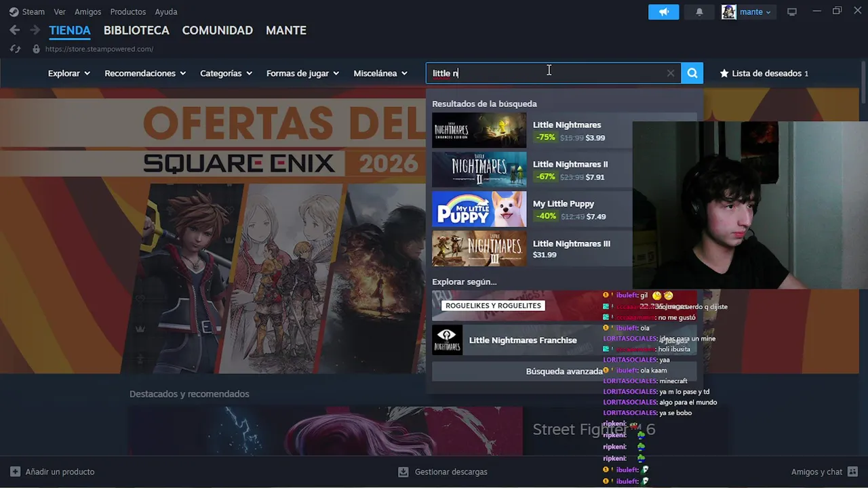Click the Steam logo menu
The height and width of the screenshot is (488, 868).
(14, 12)
